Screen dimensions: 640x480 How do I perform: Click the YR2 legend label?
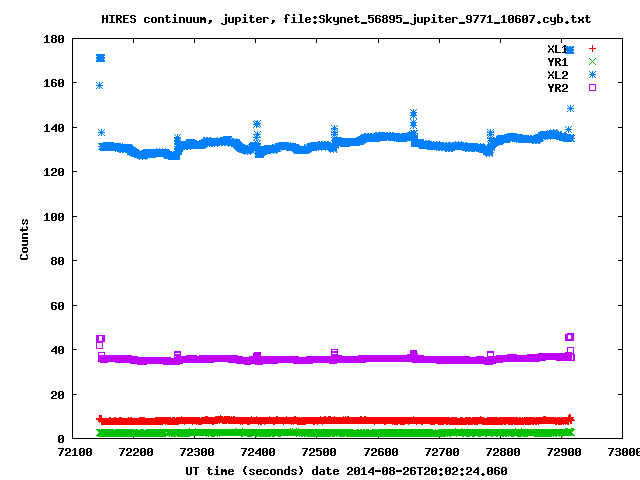558,88
